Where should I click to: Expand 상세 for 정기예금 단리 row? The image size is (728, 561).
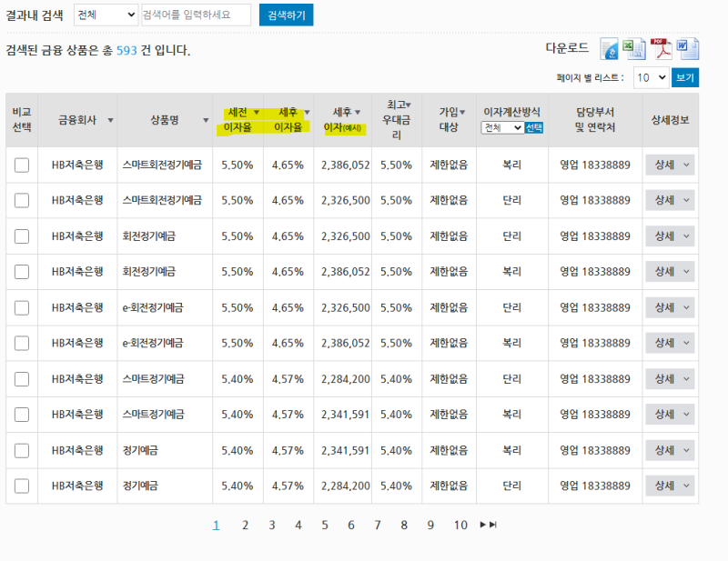670,486
